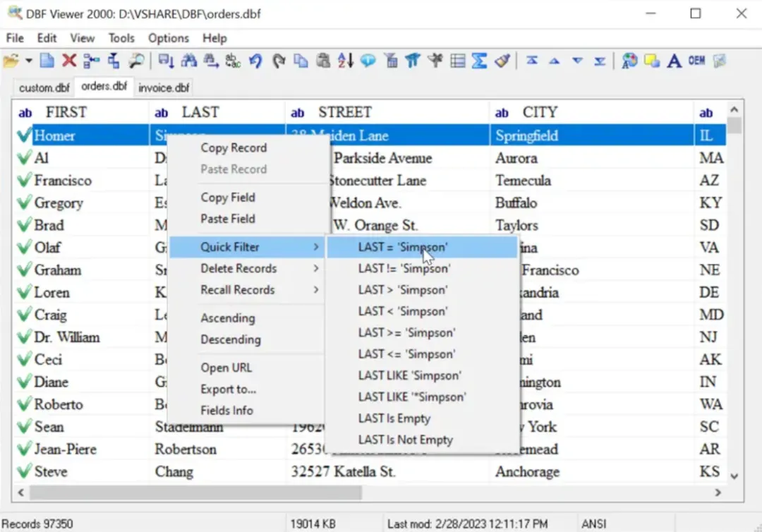
Task: Click the red X delete icon
Action: point(69,61)
